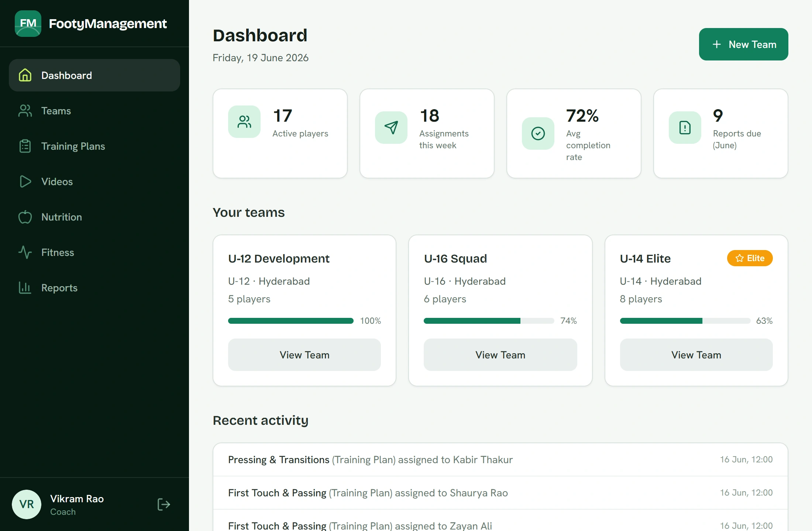
Task: Click the Videos play icon in the sidebar
Action: 25,181
